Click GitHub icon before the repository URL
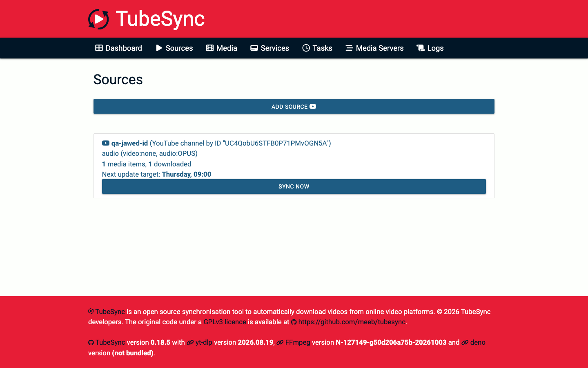Viewport: 588px width, 368px height. tap(294, 322)
